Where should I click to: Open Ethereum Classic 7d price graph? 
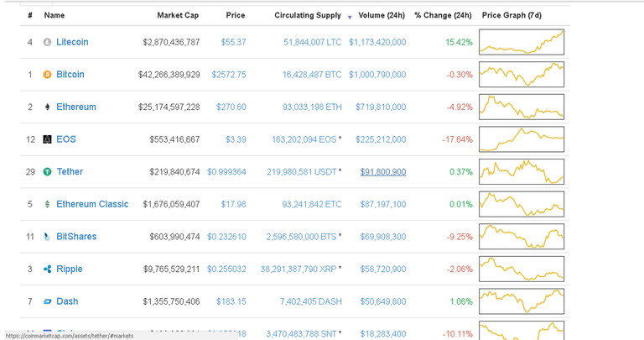pyautogui.click(x=522, y=204)
